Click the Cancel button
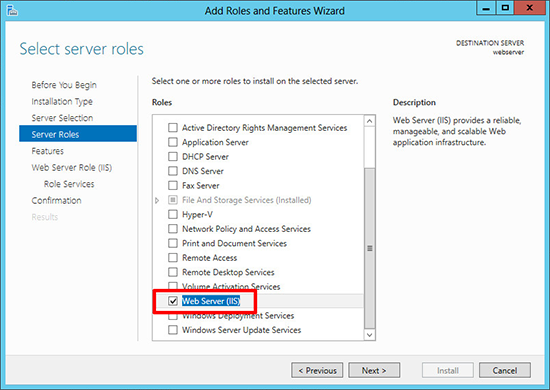Screen dimensions: 550x390 tap(505, 370)
